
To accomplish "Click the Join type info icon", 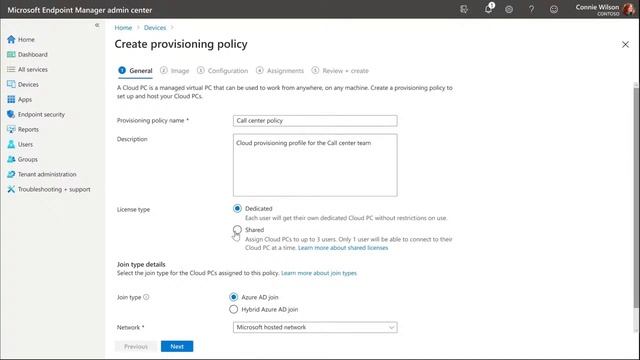I will pos(146,297).
